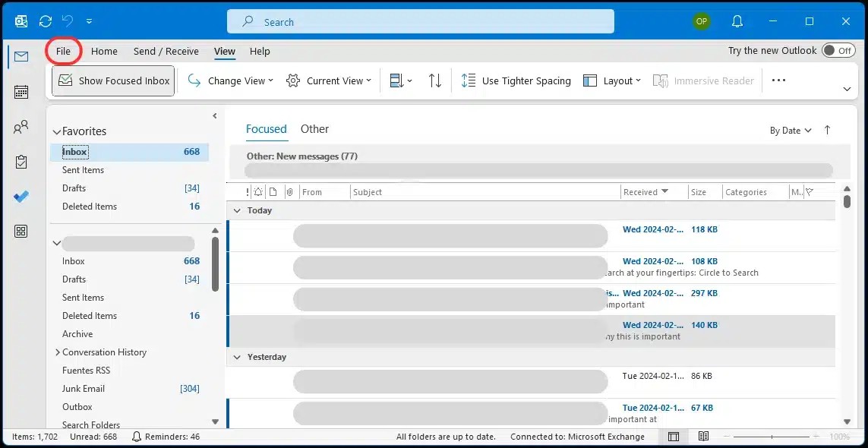Click the Reminder bell column header
Image resolution: width=868 pixels, height=448 pixels.
click(258, 192)
